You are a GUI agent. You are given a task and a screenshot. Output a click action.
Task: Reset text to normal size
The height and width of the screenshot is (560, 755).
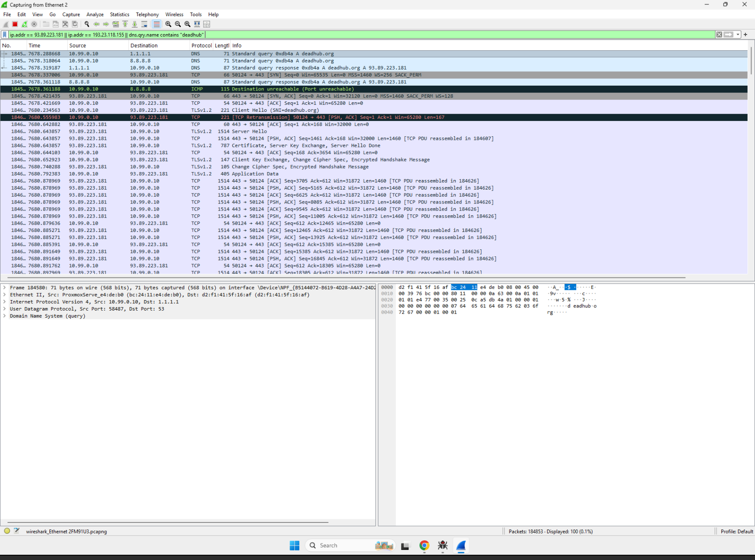coord(187,24)
